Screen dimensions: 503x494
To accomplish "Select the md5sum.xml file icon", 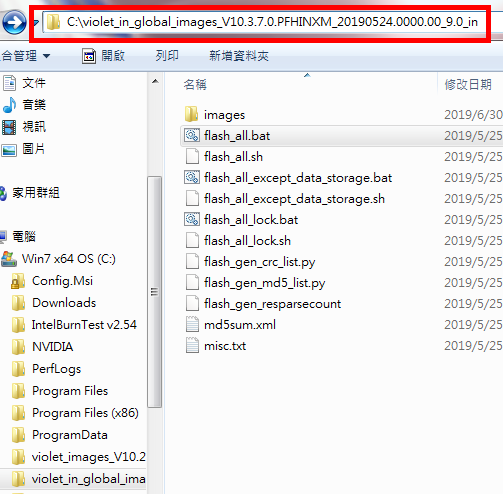I will point(192,324).
